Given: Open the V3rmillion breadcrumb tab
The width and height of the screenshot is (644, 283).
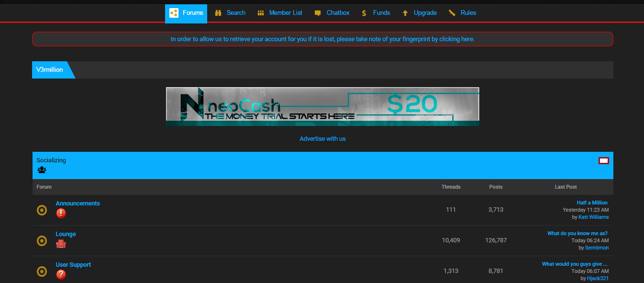Looking at the screenshot, I should [x=49, y=69].
